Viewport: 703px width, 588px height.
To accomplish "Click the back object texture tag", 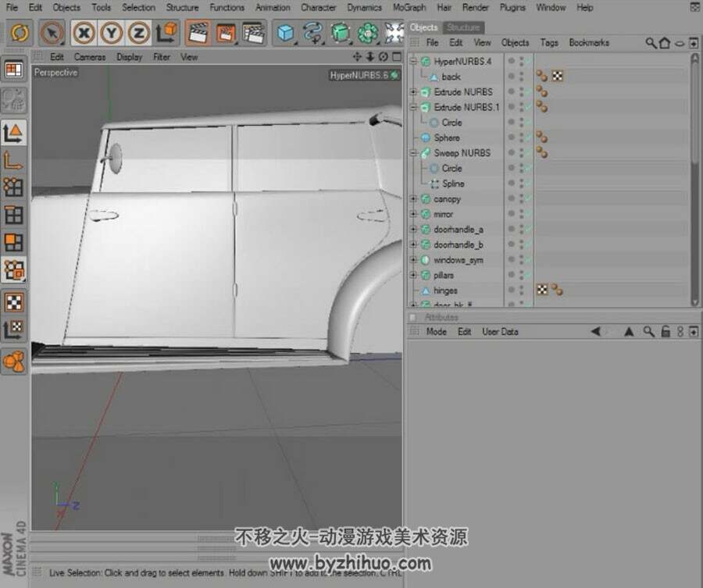I will 557,77.
